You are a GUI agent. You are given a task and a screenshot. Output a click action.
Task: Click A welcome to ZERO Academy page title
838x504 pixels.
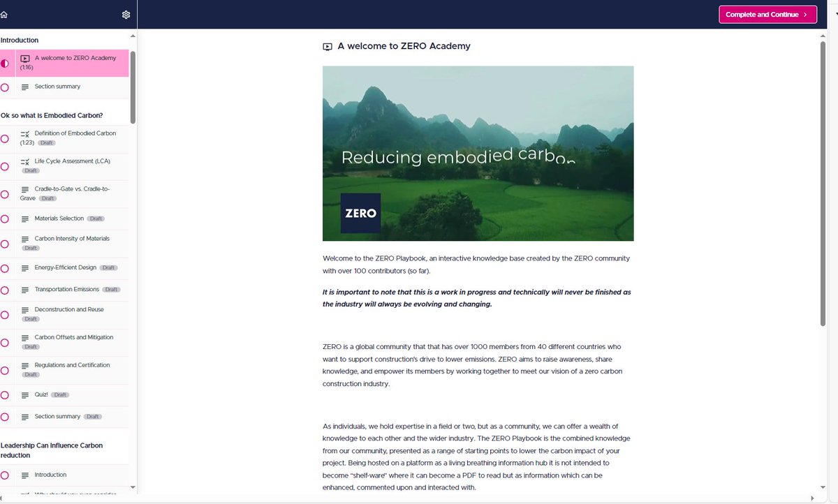point(404,47)
